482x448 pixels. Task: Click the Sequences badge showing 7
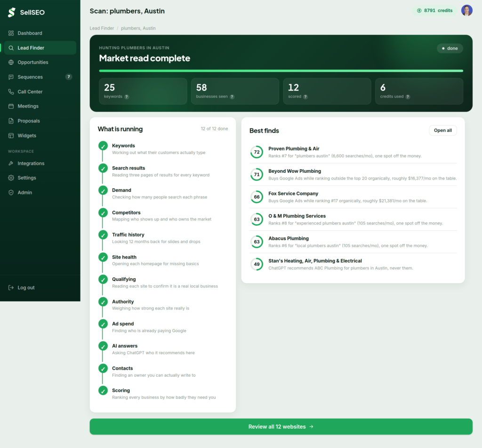point(69,77)
